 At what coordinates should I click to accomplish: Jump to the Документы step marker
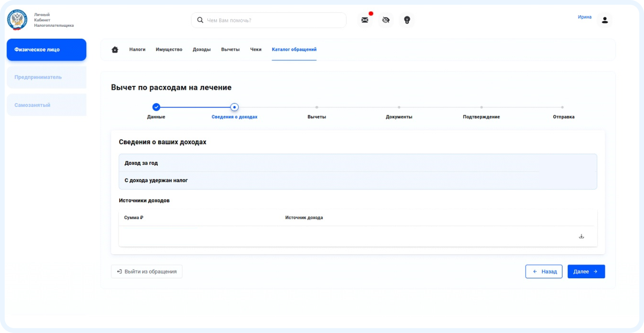[399, 107]
